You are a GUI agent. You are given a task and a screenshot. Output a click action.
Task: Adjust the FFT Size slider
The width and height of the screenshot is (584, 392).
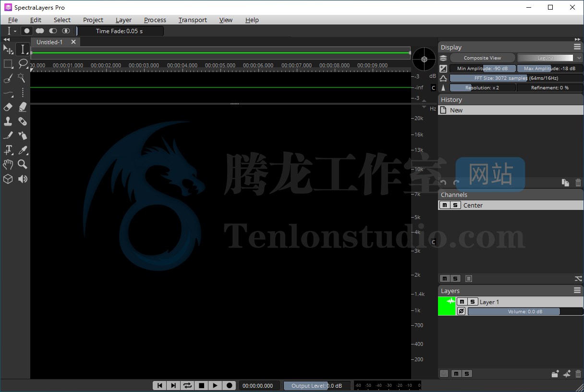click(x=516, y=78)
